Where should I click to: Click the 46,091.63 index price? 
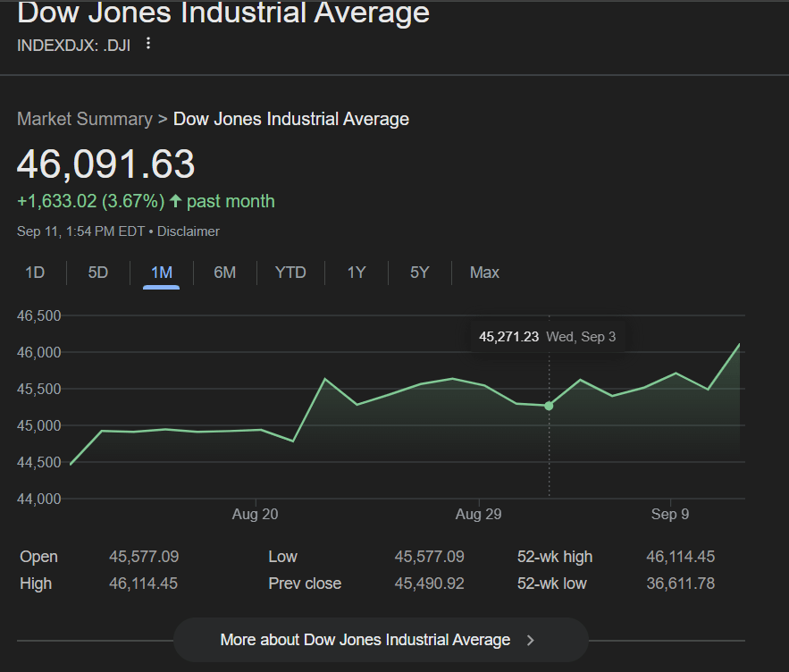[x=106, y=165]
